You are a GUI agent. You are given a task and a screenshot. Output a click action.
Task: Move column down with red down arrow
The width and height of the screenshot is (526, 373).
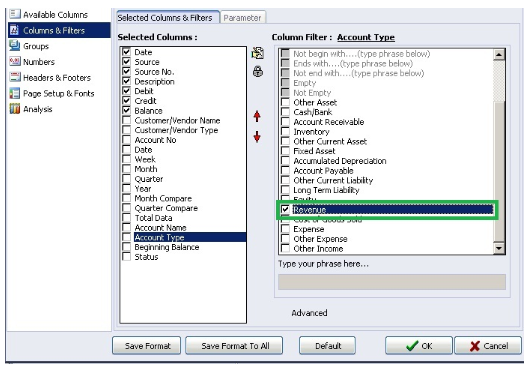[x=257, y=137]
